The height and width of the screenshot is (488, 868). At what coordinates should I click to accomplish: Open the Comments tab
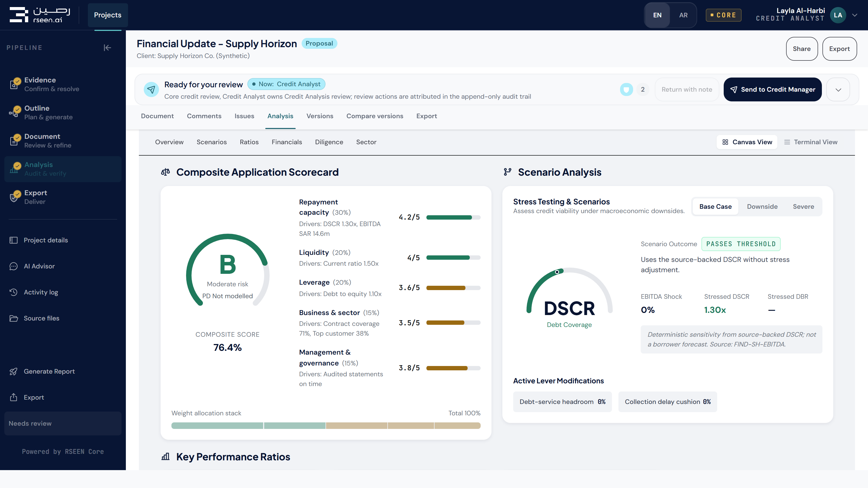click(x=204, y=116)
